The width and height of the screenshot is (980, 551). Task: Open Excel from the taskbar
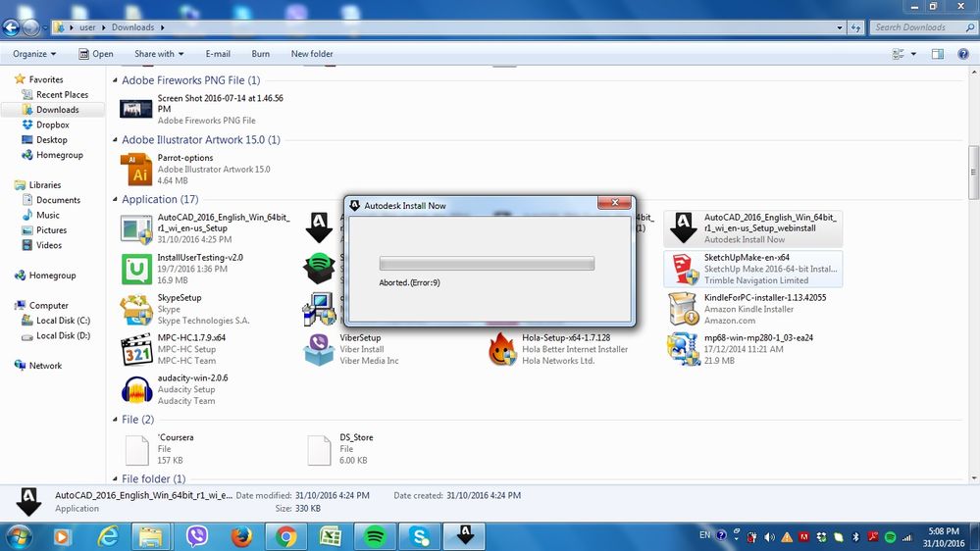click(330, 536)
